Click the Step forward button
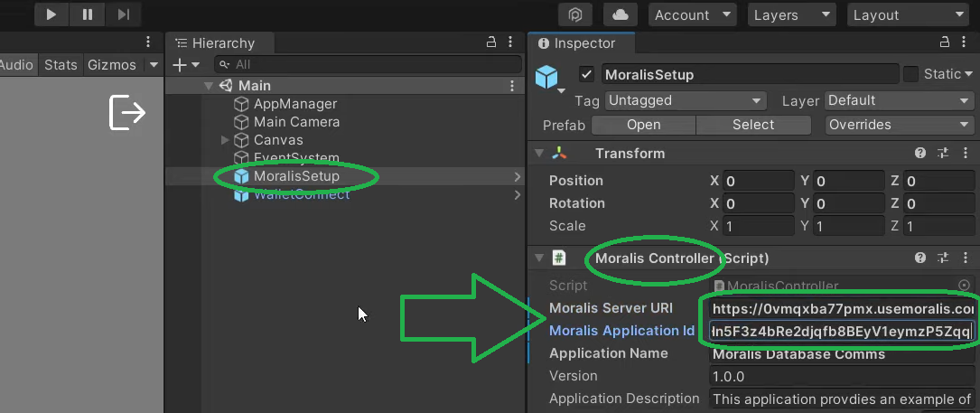The height and width of the screenshot is (413, 980). (x=123, y=14)
